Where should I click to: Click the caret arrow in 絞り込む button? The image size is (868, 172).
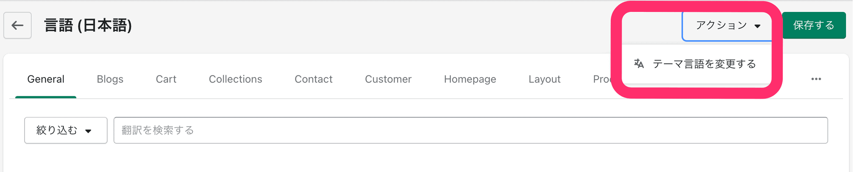coord(88,131)
